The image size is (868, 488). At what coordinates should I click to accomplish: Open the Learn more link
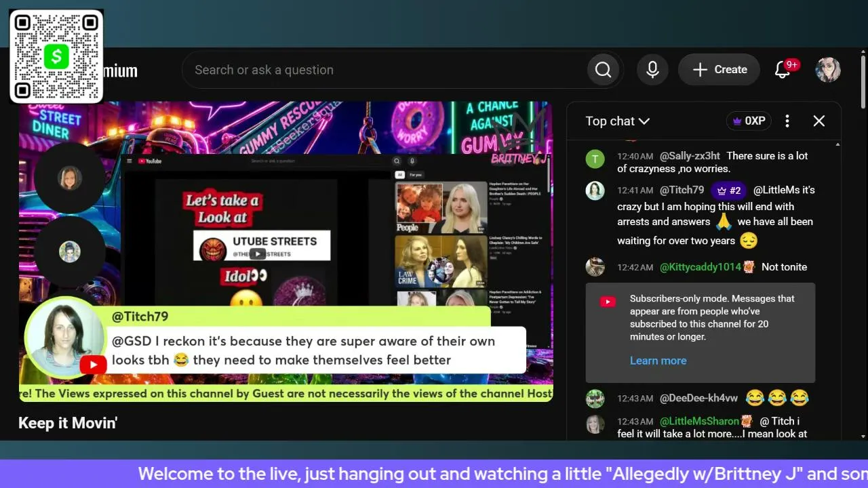(658, 361)
